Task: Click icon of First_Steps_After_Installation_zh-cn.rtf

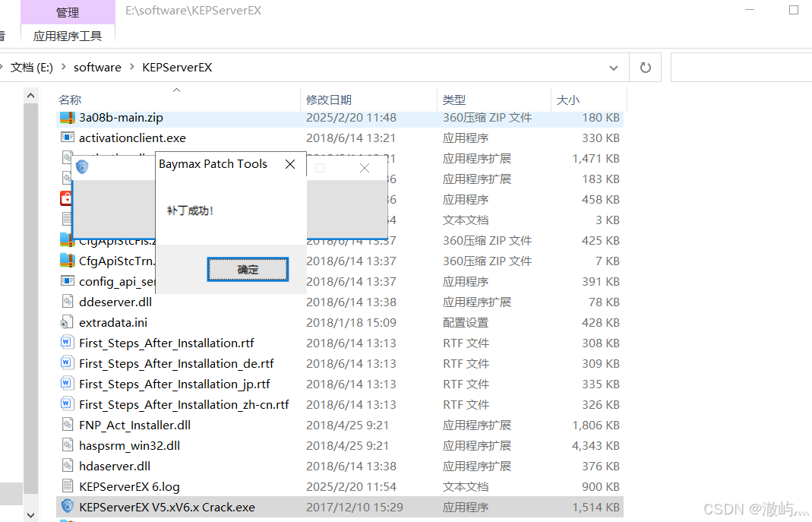Action: pos(66,403)
